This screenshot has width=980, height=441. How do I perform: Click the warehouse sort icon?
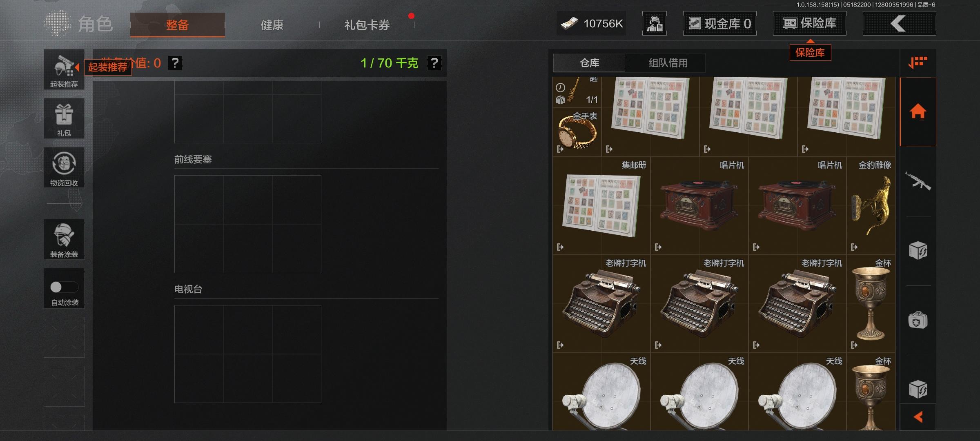[x=918, y=62]
